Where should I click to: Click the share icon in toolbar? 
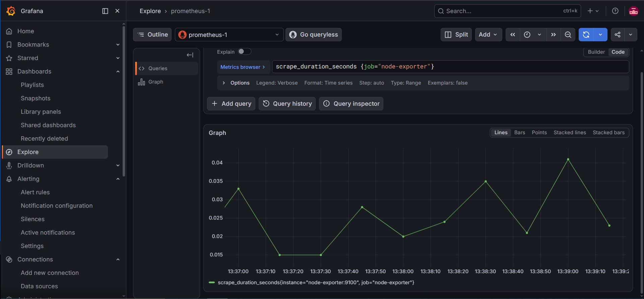pyautogui.click(x=618, y=35)
